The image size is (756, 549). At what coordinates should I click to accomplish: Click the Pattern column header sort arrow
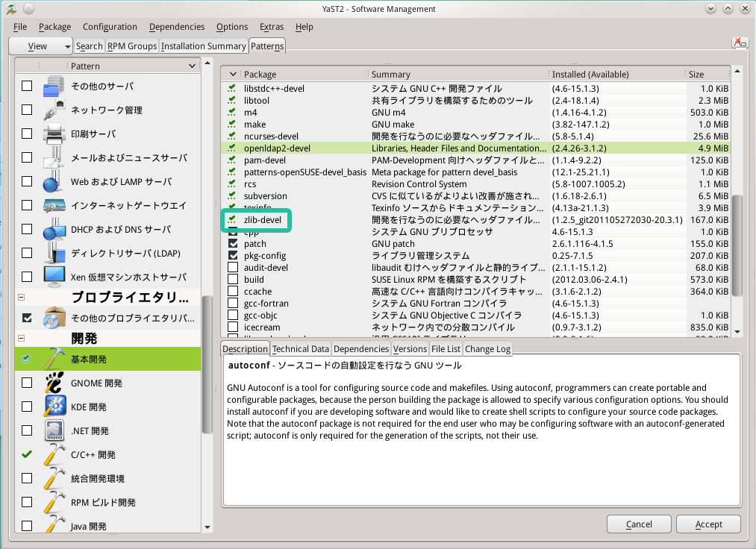click(192, 66)
